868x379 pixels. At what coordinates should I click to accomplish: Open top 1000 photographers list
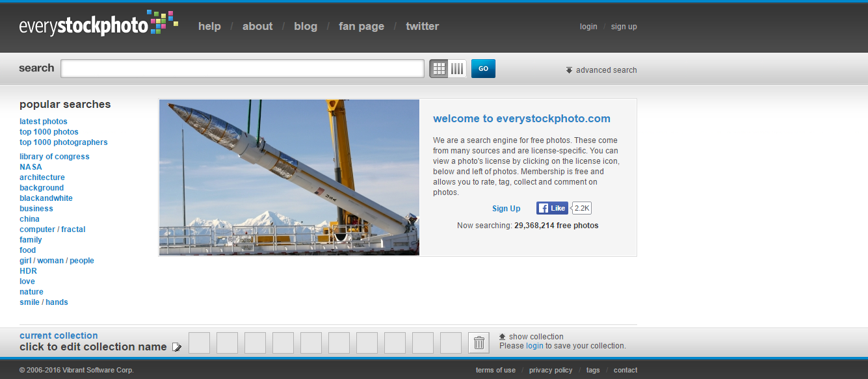click(64, 142)
